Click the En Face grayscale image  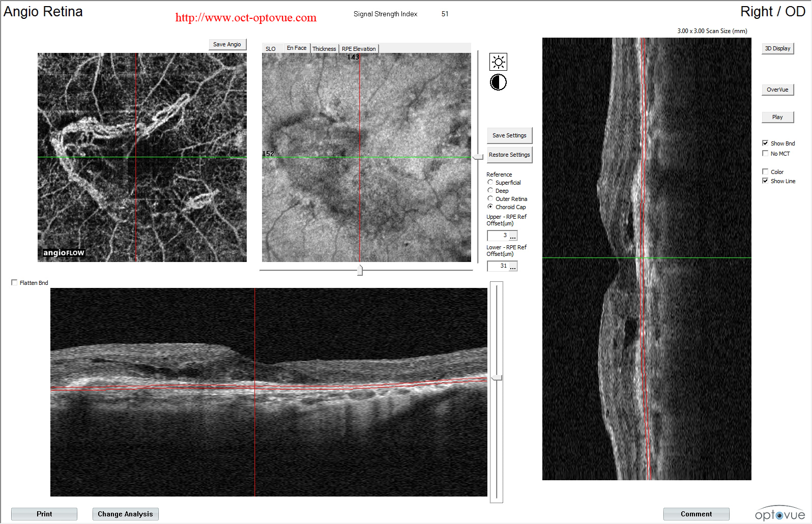pyautogui.click(x=366, y=157)
